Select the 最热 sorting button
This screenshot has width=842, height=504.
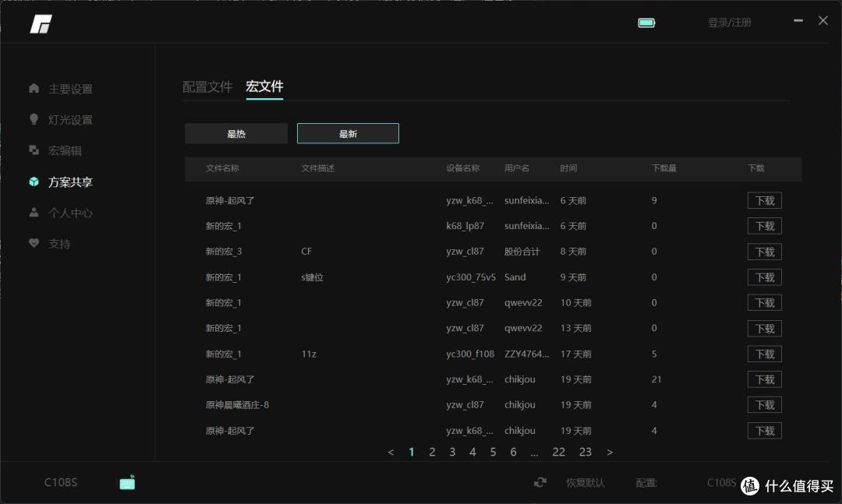click(236, 134)
